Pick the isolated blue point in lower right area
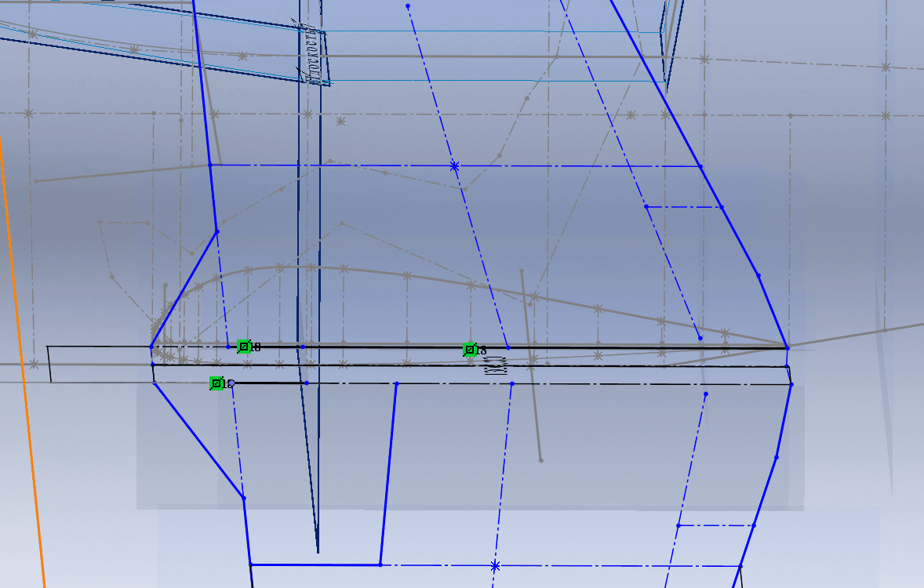Screen dimensions: 924x588 point(706,394)
